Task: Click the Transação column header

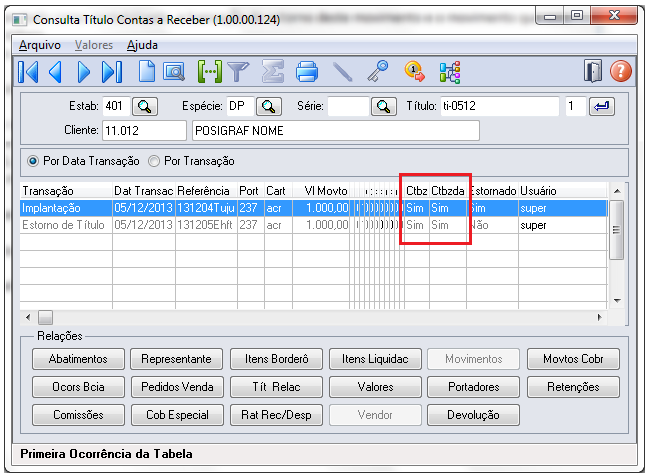Action: [x=66, y=191]
